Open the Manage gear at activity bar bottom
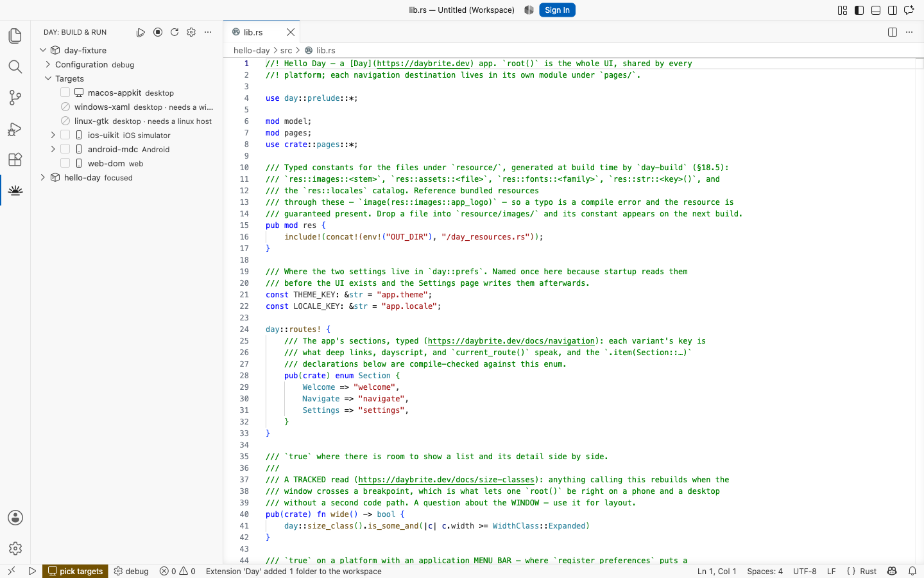Viewport: 924px width, 578px height. pyautogui.click(x=15, y=548)
